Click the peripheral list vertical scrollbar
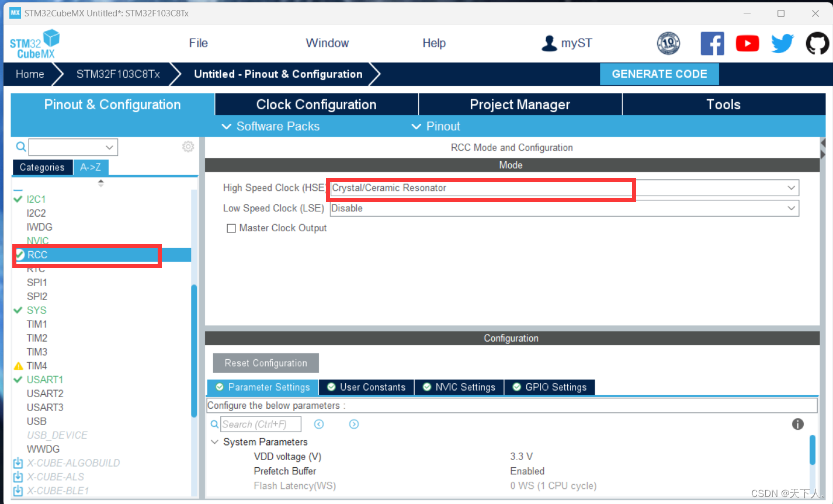Screen dimensions: 833x504 (195, 350)
